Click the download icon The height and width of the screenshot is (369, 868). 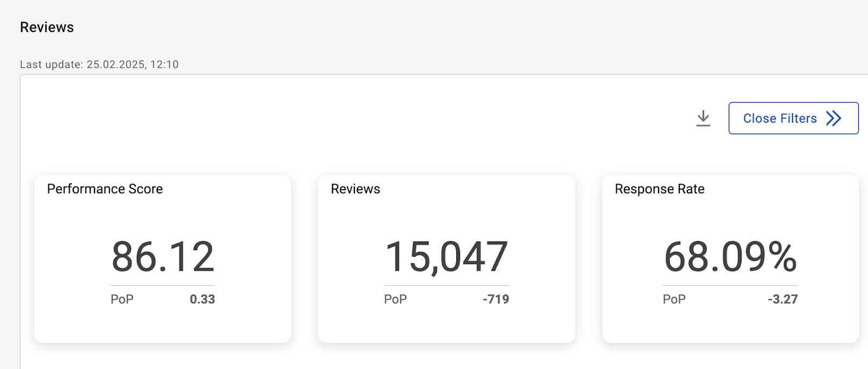click(x=703, y=118)
